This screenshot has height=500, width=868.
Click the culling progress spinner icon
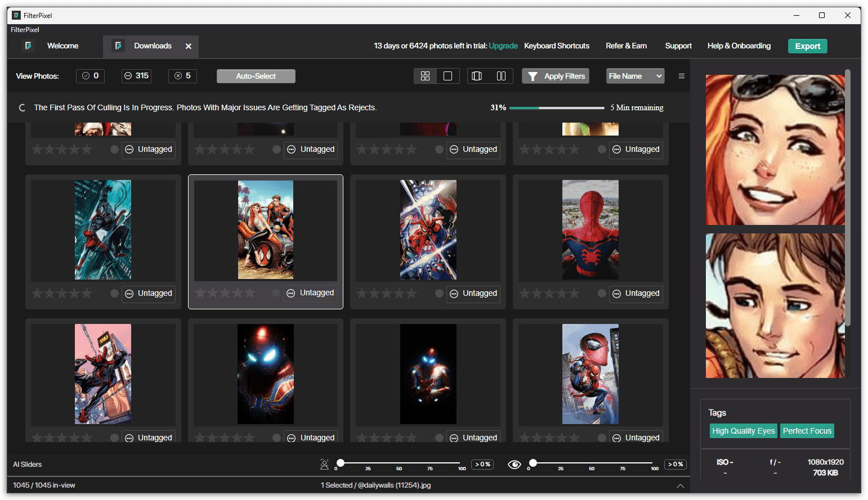coord(23,107)
